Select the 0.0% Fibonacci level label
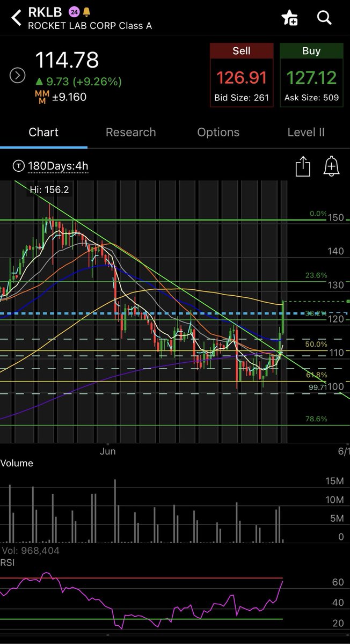The width and height of the screenshot is (350, 644). tap(318, 214)
